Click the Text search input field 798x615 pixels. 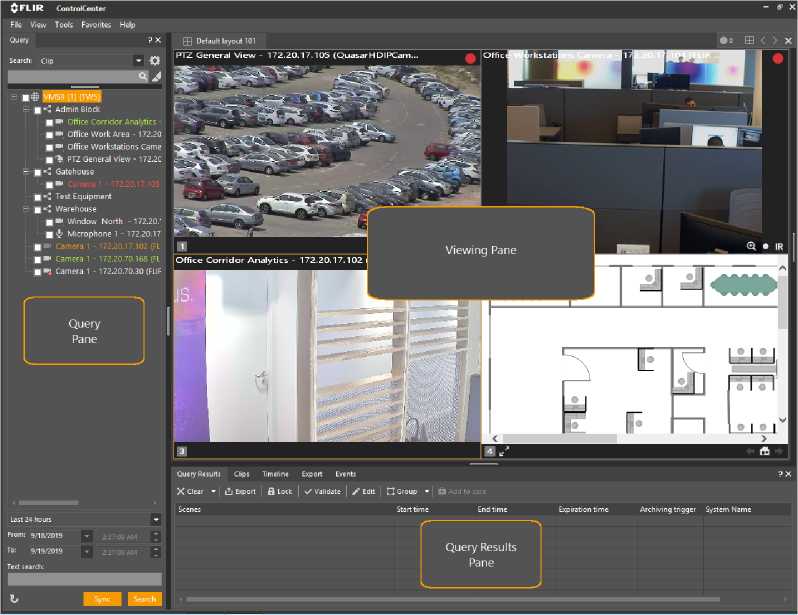tap(84, 579)
